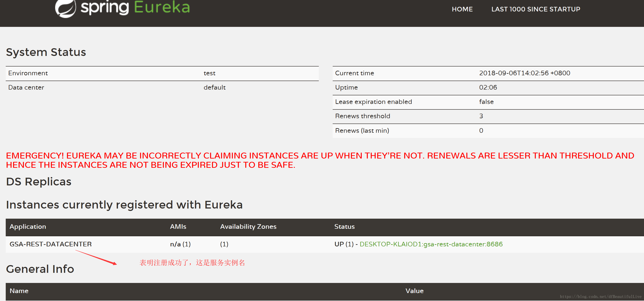Click the GSA-REST-DATACENTER application name
The height and width of the screenshot is (301, 644).
[x=50, y=244]
